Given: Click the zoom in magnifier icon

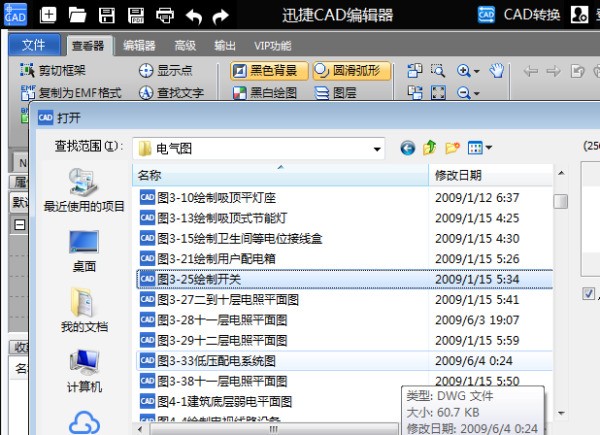Looking at the screenshot, I should pyautogui.click(x=463, y=71).
